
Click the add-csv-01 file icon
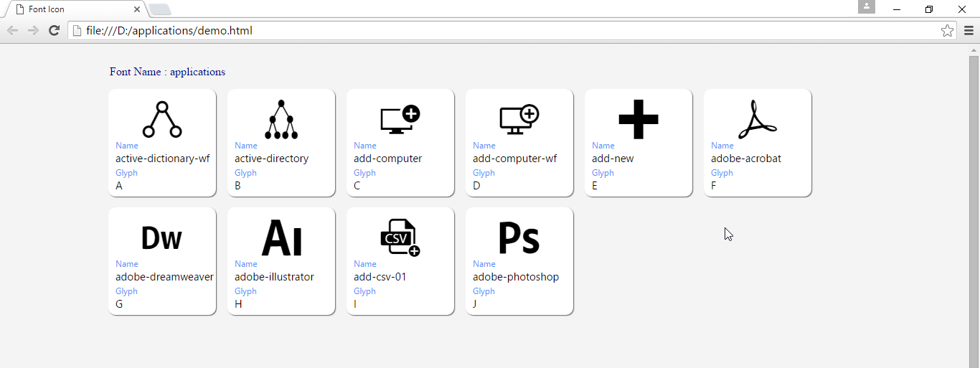coord(400,237)
